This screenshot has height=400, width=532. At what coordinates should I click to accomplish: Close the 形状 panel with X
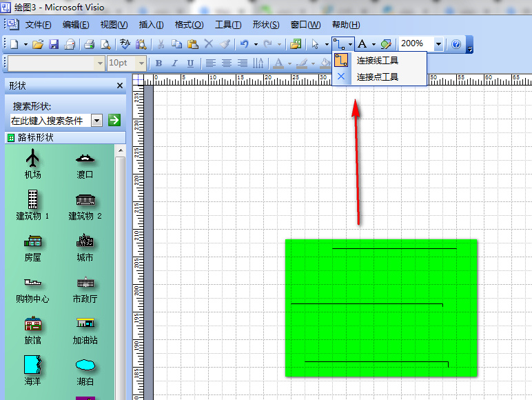tap(119, 86)
